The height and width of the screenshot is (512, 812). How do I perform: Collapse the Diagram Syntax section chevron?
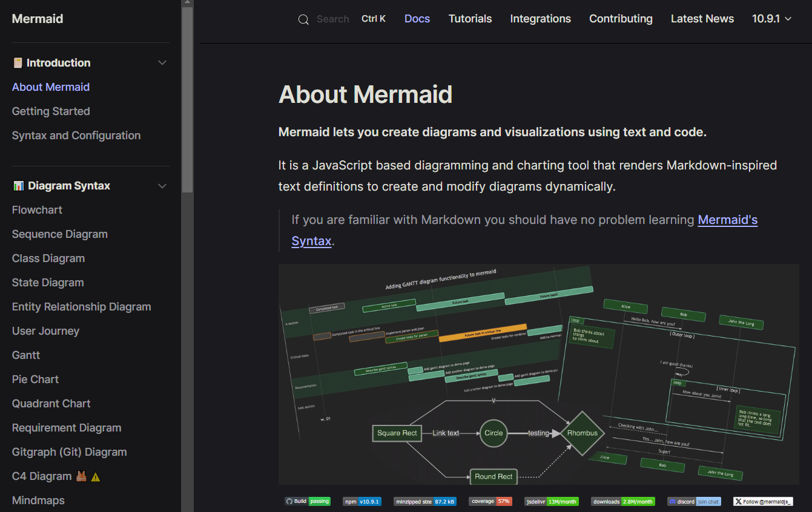[162, 186]
